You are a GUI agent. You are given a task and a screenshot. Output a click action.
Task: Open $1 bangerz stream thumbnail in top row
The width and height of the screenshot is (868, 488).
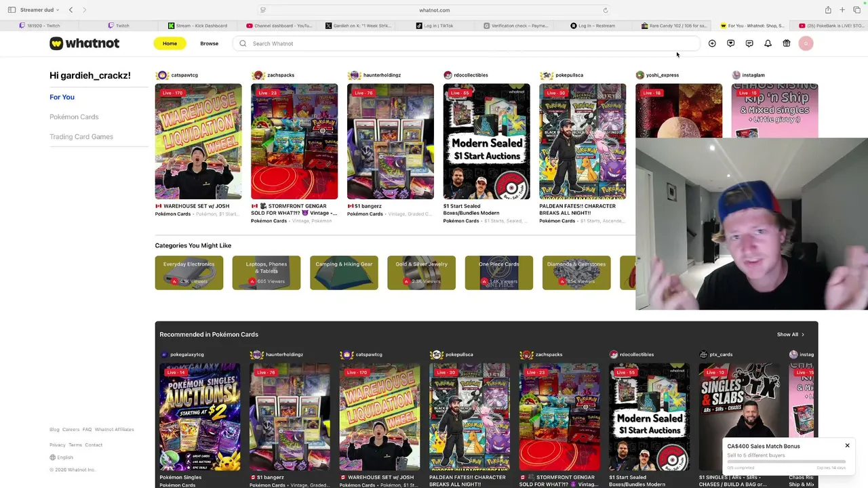(391, 142)
